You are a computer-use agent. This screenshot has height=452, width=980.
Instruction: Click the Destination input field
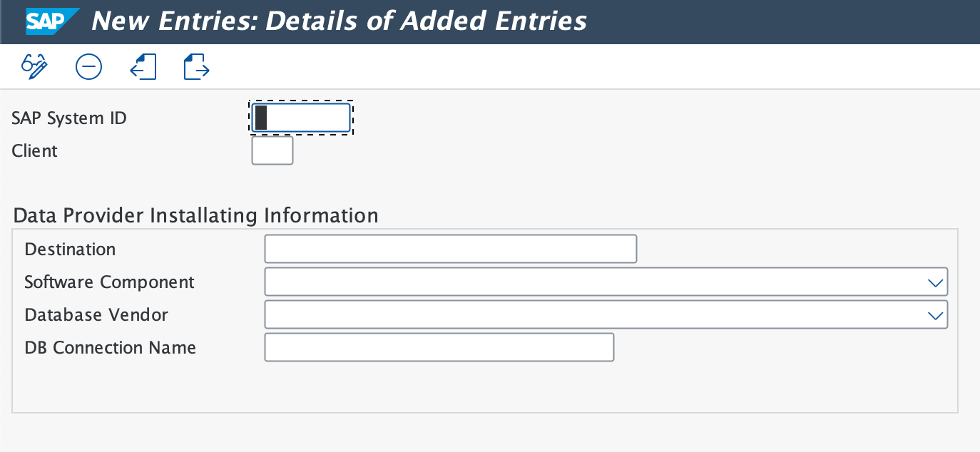[x=450, y=249]
